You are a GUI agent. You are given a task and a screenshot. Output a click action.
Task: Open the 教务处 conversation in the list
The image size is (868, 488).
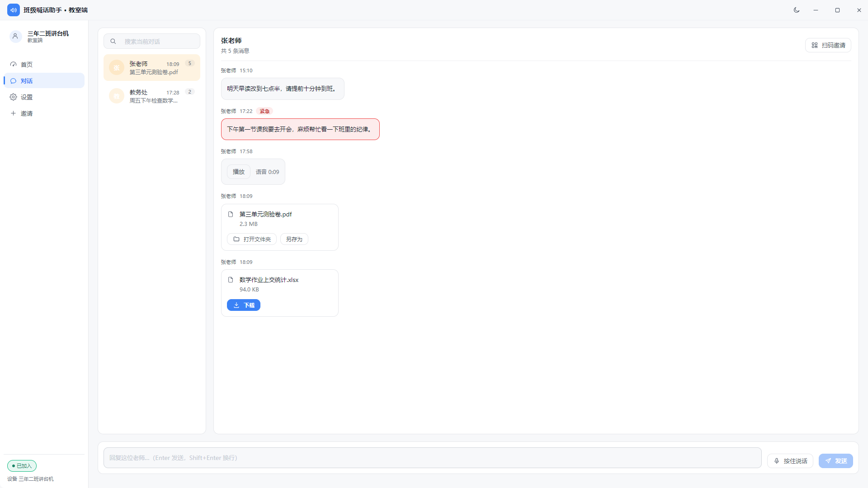pos(152,96)
